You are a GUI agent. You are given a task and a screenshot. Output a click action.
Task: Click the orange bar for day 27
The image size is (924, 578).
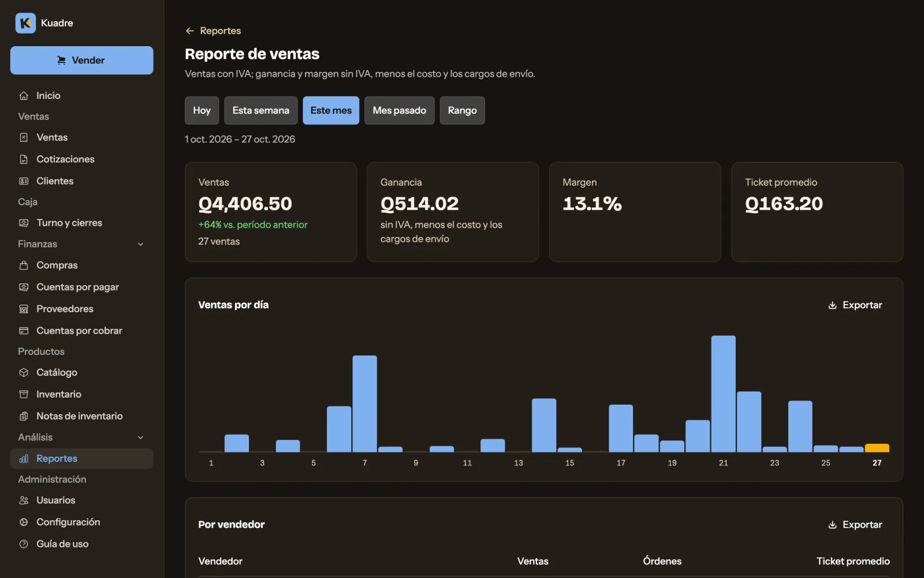[877, 448]
